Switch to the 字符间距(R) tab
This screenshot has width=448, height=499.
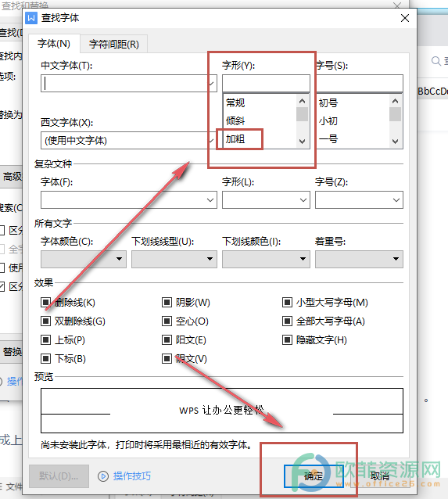pyautogui.click(x=114, y=44)
